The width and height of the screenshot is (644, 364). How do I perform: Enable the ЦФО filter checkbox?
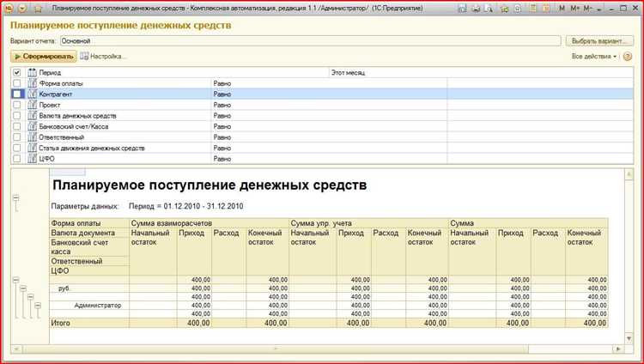click(x=17, y=158)
